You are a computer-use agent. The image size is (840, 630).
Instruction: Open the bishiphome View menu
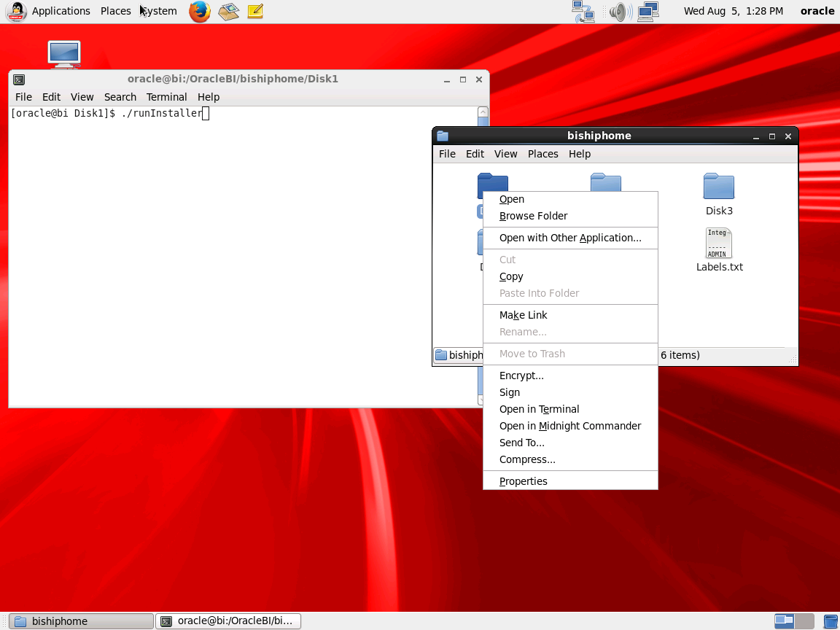506,154
